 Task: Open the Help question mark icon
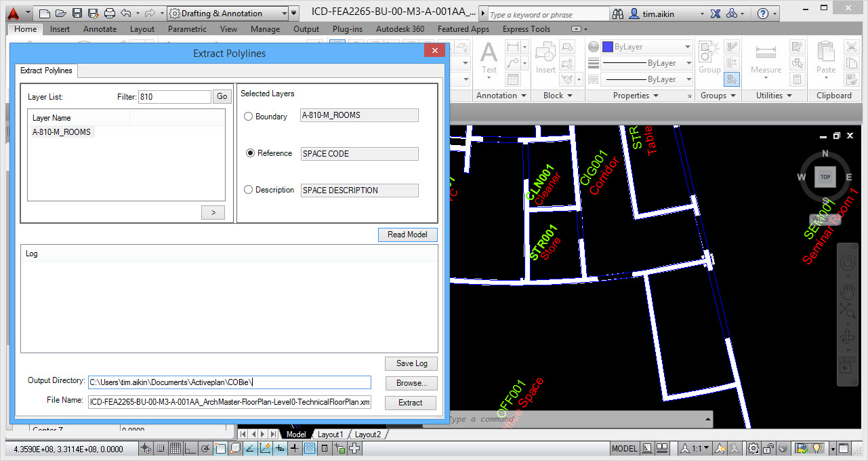point(763,14)
